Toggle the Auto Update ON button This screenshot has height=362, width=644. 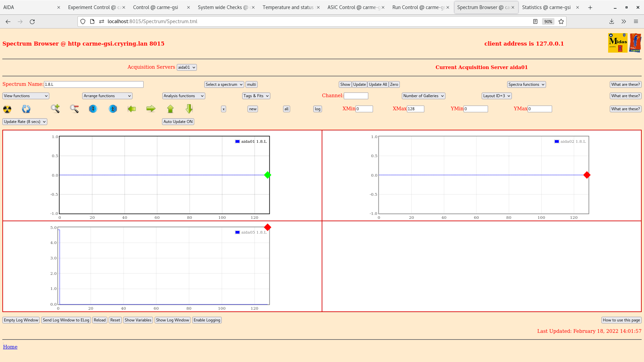(x=178, y=122)
